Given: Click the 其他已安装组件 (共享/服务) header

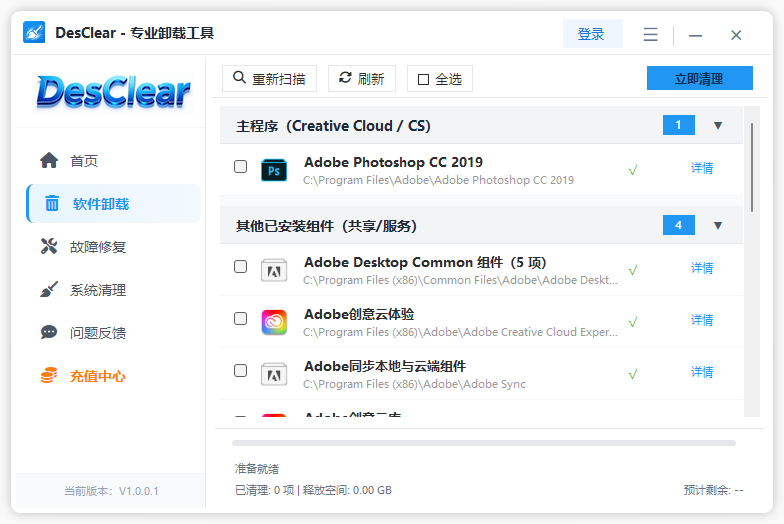Looking at the screenshot, I should (481, 225).
